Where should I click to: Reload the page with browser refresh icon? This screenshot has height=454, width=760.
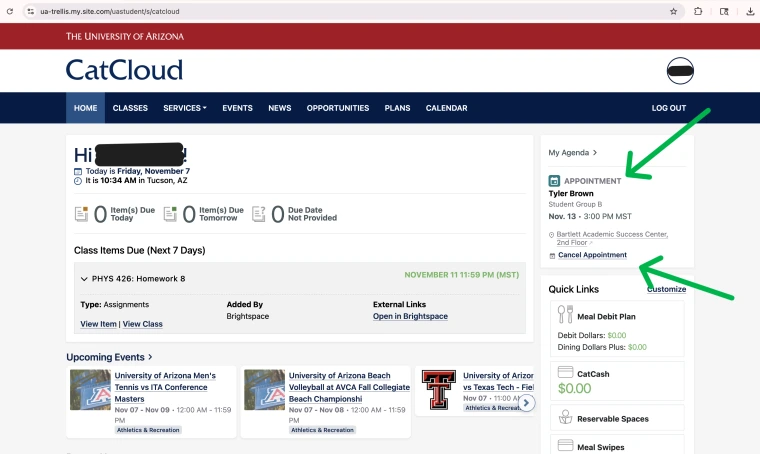point(10,11)
